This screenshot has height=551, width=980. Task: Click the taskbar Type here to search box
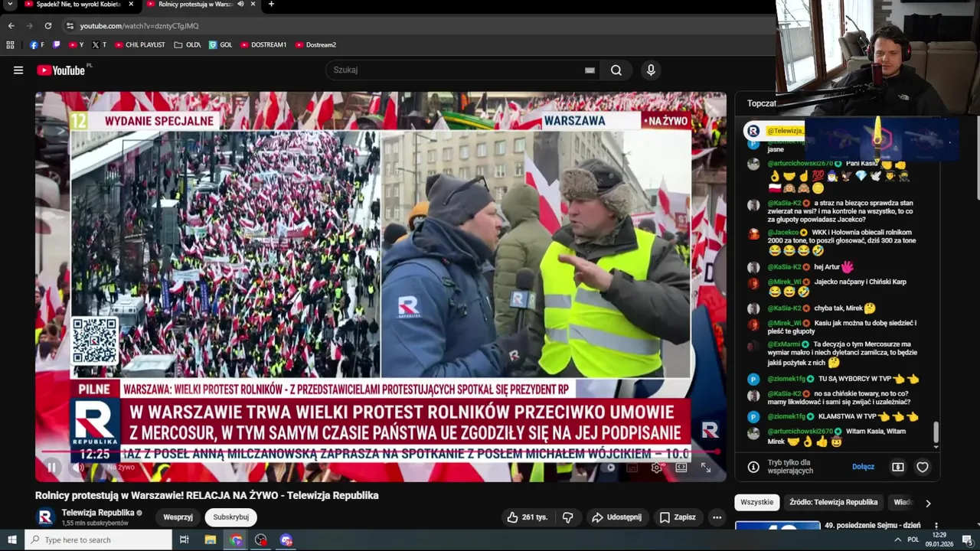[98, 540]
